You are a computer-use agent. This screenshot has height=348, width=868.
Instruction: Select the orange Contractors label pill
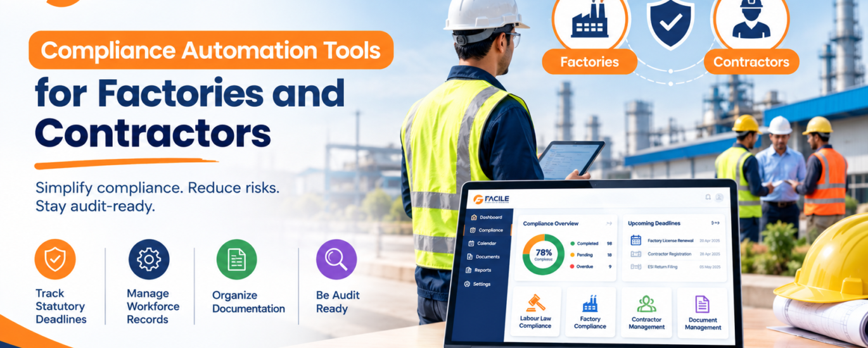click(x=751, y=62)
